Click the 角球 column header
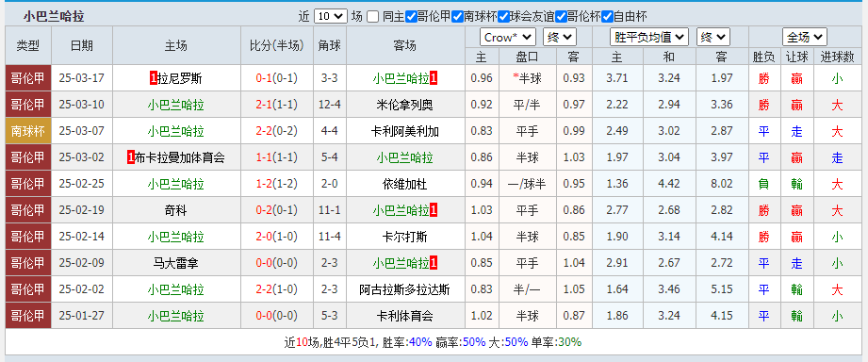Viewport: 868px width, 362px height. [x=329, y=45]
